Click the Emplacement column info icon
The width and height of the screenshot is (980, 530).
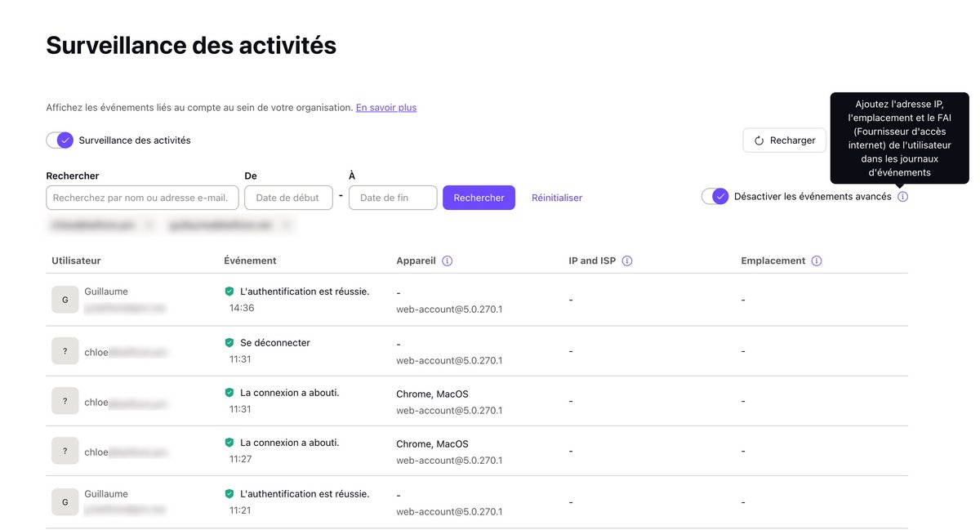click(817, 261)
